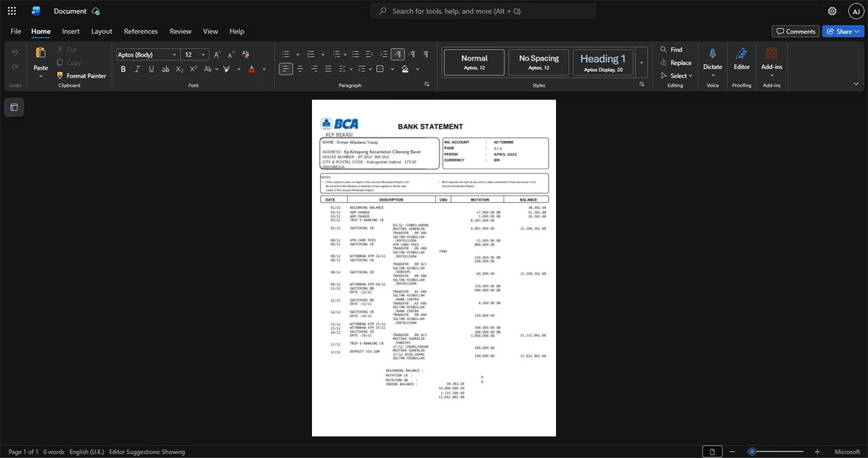
Task: Increase paragraph indent
Action: (x=383, y=55)
